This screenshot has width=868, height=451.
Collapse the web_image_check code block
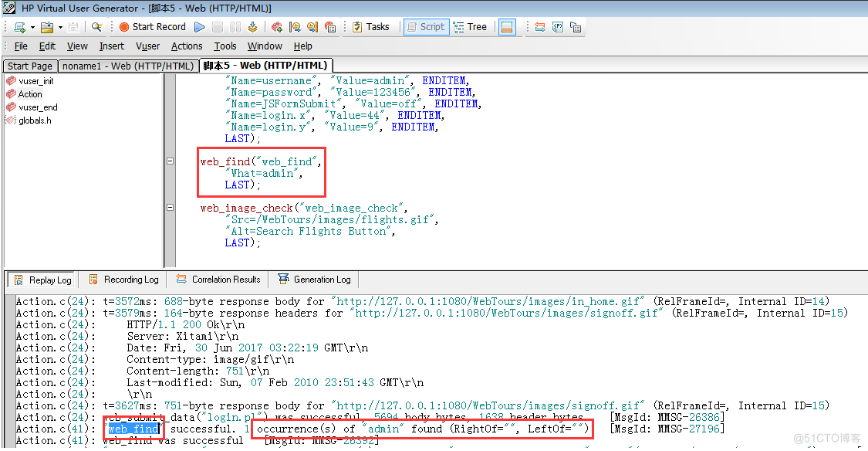170,208
